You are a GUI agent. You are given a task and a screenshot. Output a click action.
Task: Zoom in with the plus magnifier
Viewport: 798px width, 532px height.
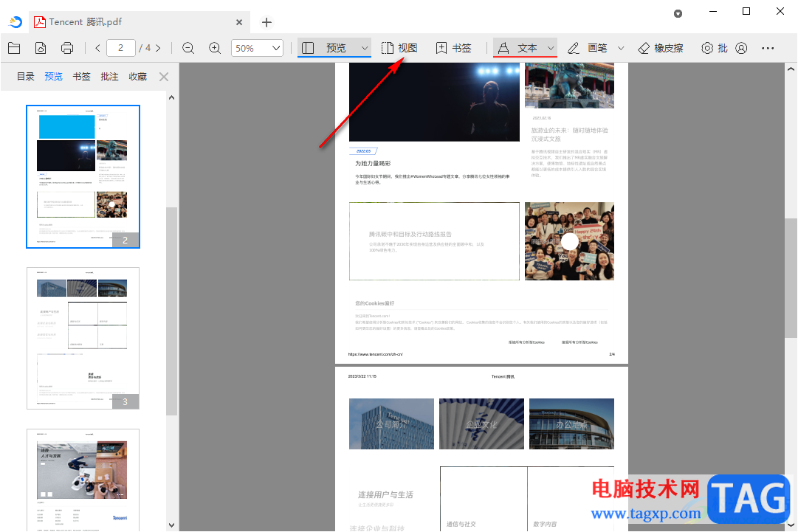(x=215, y=48)
